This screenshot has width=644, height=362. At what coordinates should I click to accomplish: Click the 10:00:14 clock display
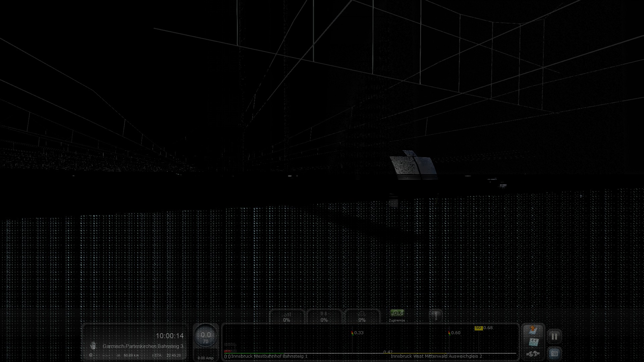click(169, 336)
